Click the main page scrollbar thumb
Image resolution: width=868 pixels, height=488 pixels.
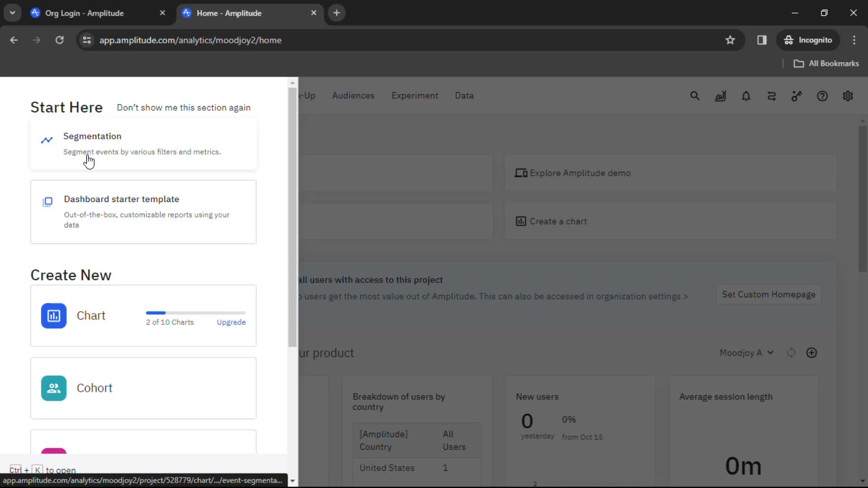click(x=863, y=199)
